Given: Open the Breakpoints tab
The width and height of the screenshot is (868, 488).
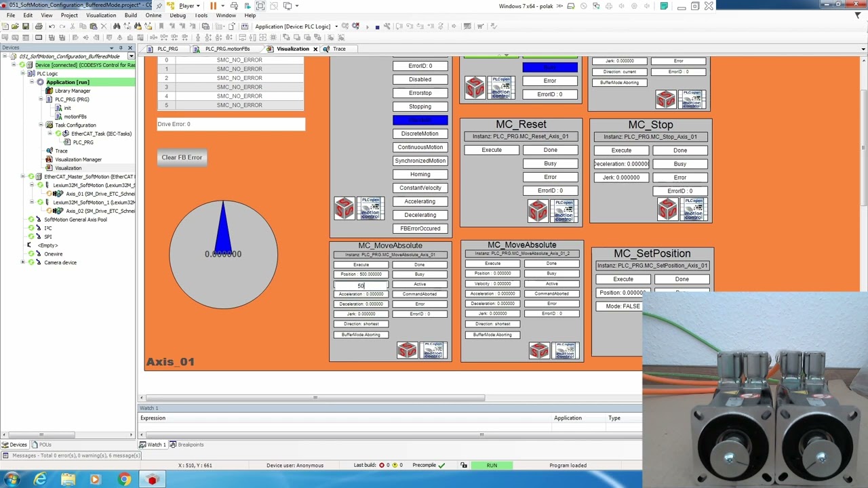Looking at the screenshot, I should [186, 445].
